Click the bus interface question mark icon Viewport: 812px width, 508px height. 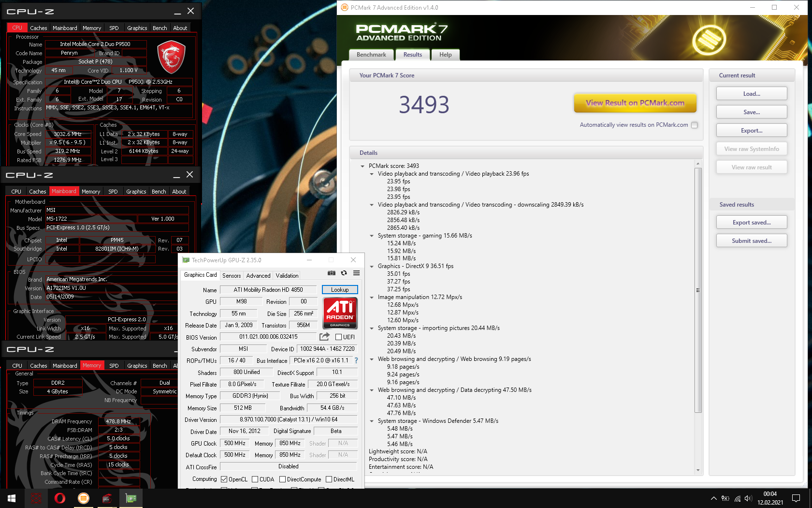[356, 360]
